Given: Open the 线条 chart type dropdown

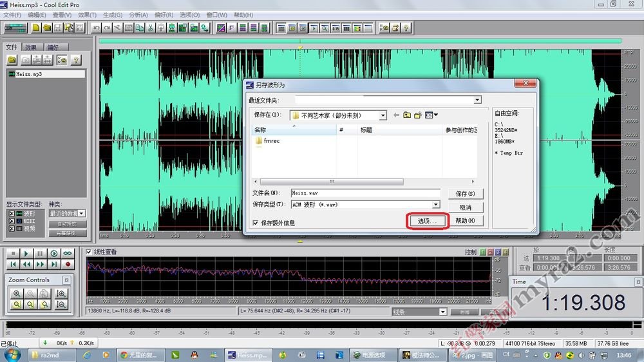Looking at the screenshot, I should coord(443,312).
